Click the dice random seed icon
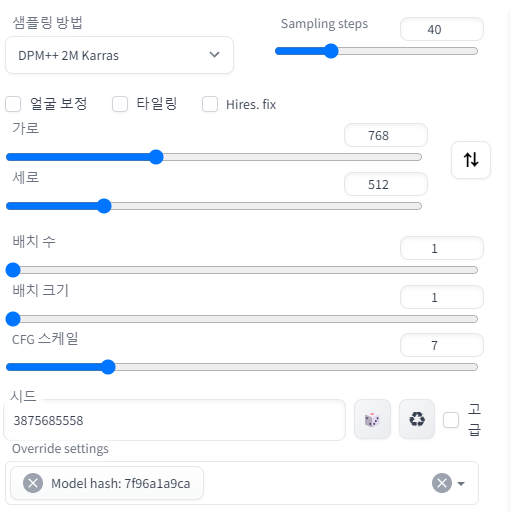511x512 pixels. tap(372, 419)
